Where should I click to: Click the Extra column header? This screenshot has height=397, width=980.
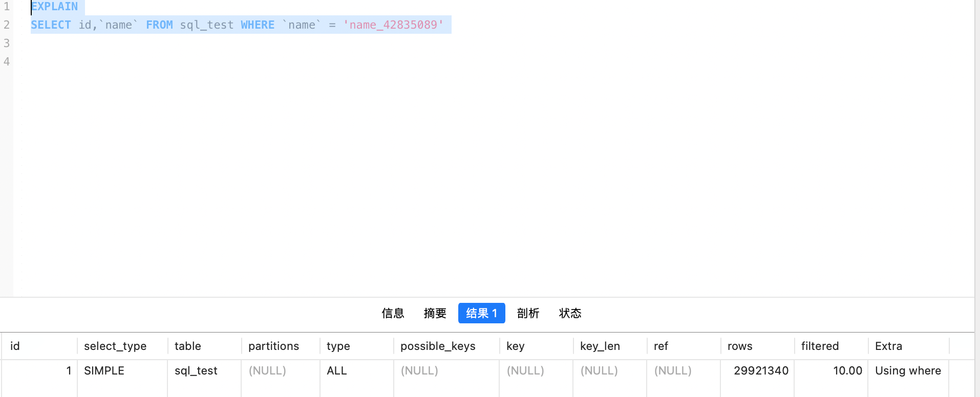(x=888, y=346)
